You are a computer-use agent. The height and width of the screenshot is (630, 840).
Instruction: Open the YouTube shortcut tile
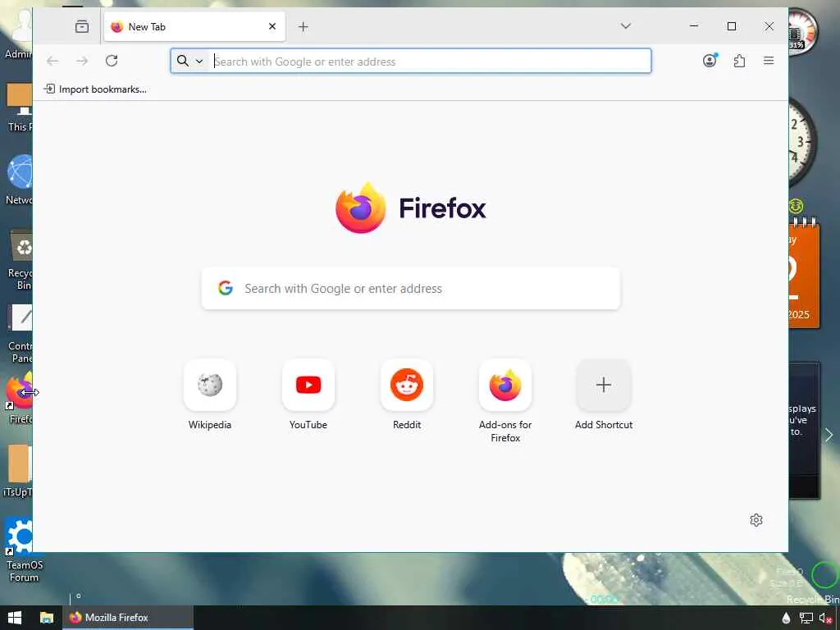coord(308,385)
